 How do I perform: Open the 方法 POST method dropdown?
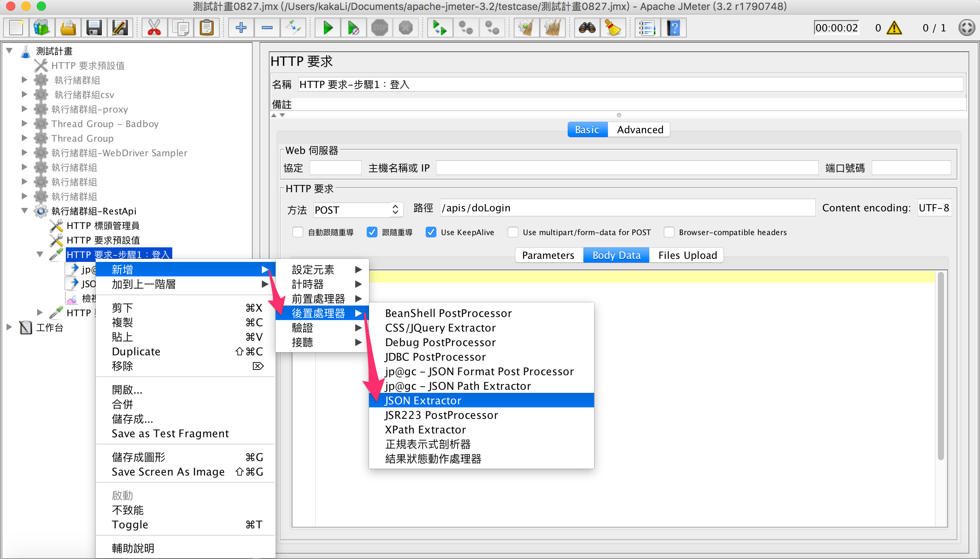click(x=358, y=210)
